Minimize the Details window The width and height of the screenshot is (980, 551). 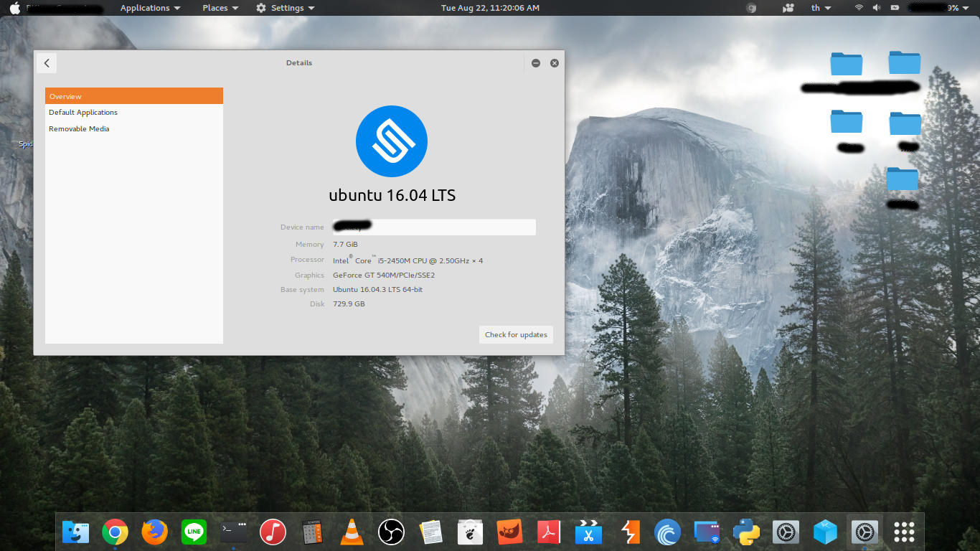tap(536, 63)
